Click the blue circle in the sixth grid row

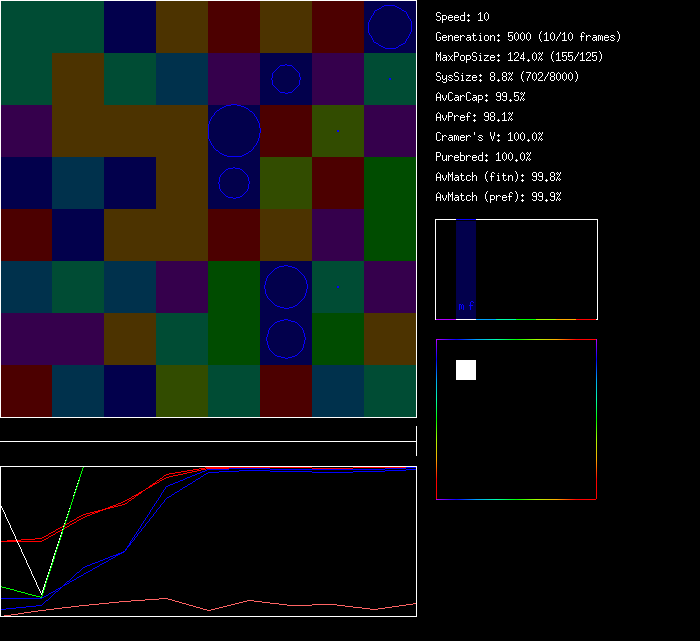pos(286,287)
